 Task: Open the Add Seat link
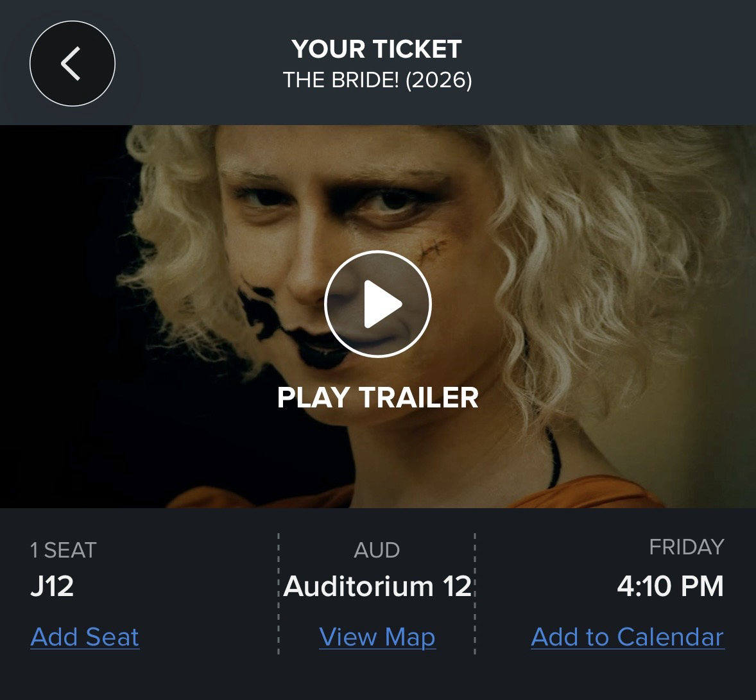85,636
